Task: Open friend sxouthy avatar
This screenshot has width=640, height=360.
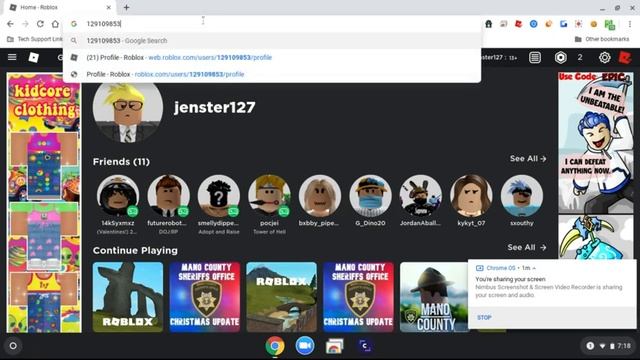Action: pyautogui.click(x=522, y=196)
